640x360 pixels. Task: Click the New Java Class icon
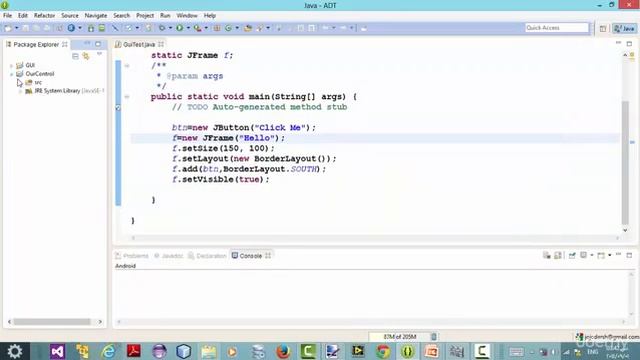tap(228, 28)
